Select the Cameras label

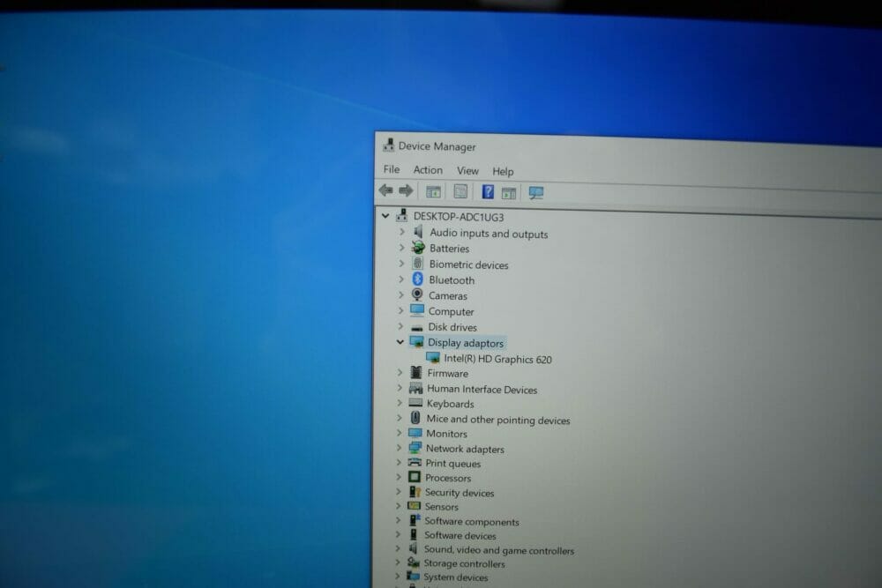coord(448,295)
